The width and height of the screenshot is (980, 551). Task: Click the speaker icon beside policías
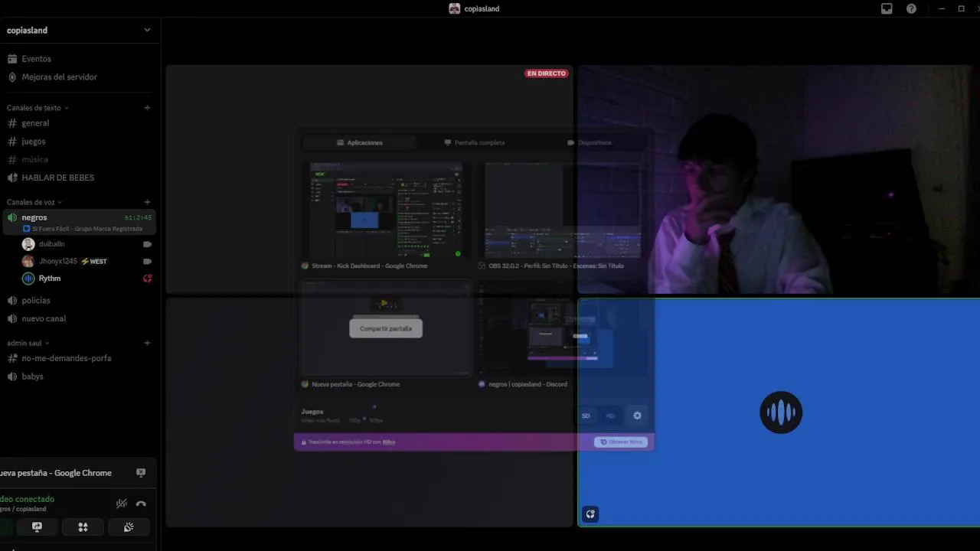click(12, 301)
